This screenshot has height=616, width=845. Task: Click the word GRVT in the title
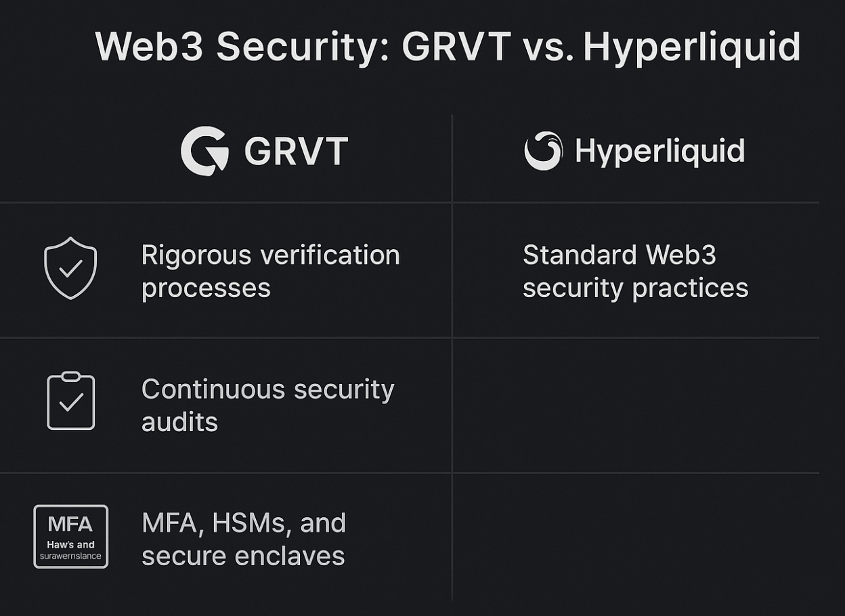pos(457,46)
